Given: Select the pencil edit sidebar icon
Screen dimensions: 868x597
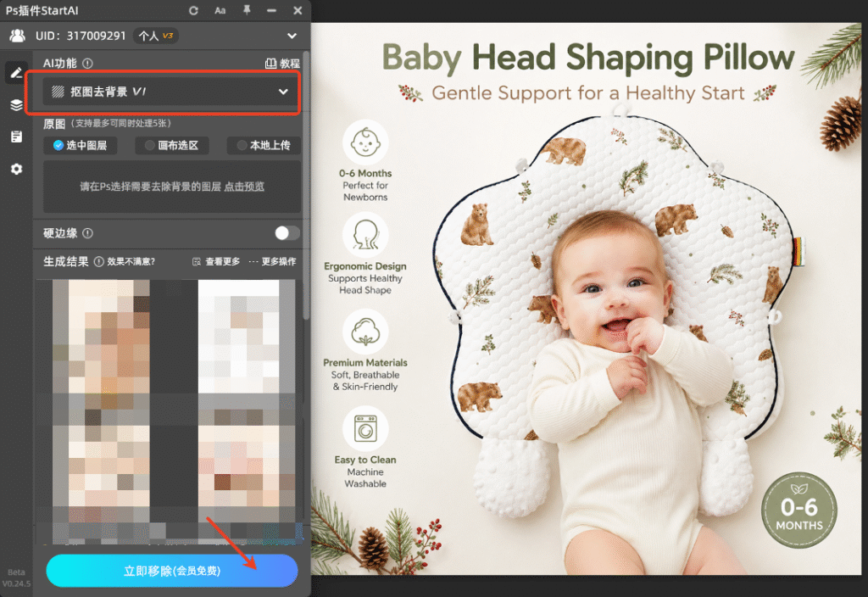Looking at the screenshot, I should (17, 73).
